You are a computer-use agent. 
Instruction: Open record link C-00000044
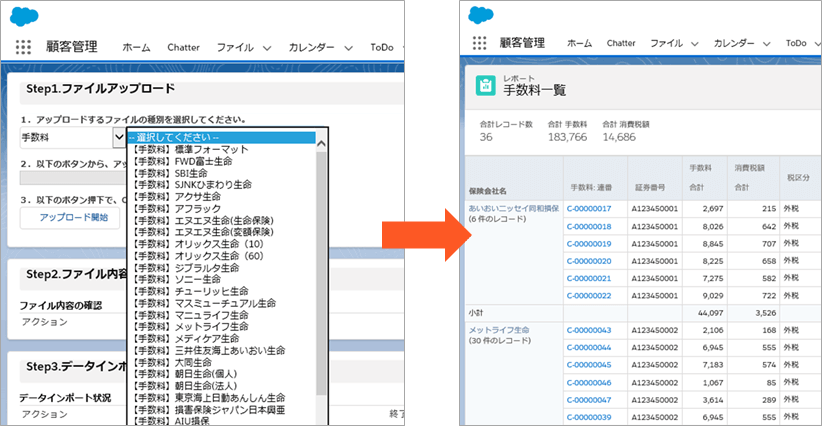(589, 347)
